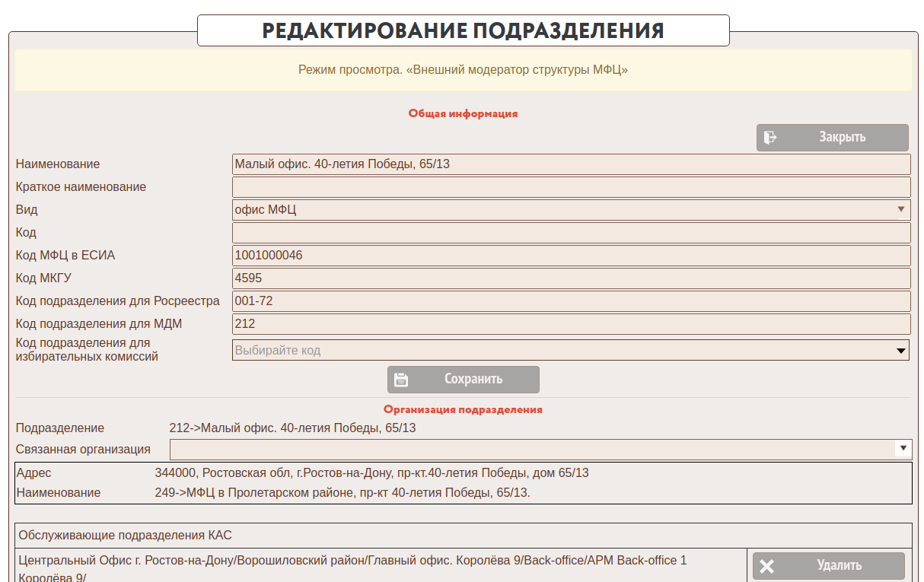Click the empty Код input field
924x582 pixels.
pyautogui.click(x=571, y=233)
